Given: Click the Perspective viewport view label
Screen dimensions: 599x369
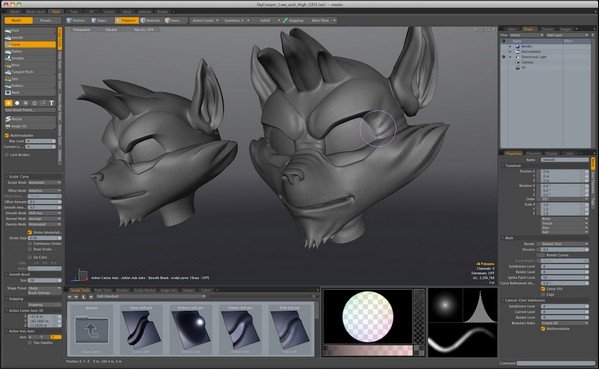Looking at the screenshot, I should coord(81,29).
